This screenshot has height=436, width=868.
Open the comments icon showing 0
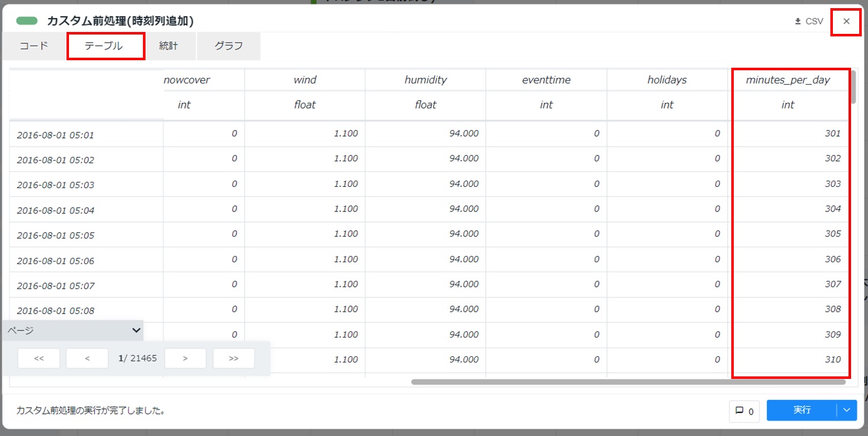[x=744, y=412]
